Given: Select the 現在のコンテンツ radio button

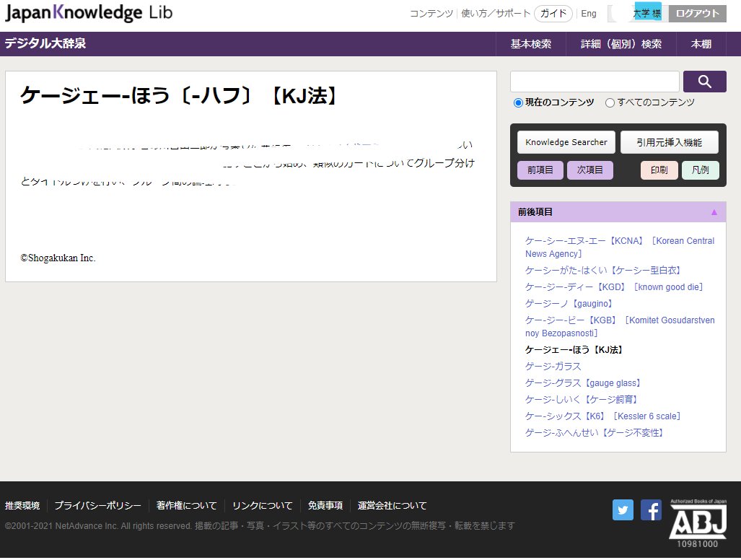Looking at the screenshot, I should pyautogui.click(x=518, y=103).
